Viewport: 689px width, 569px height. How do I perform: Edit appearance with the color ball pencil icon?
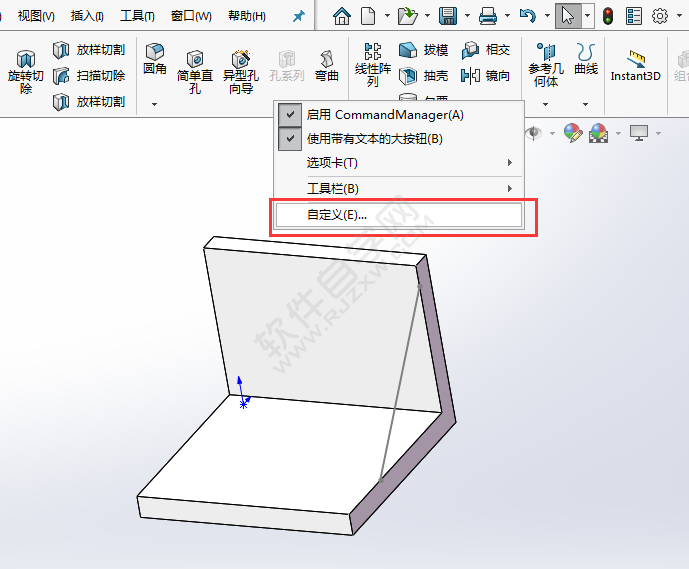pyautogui.click(x=573, y=133)
